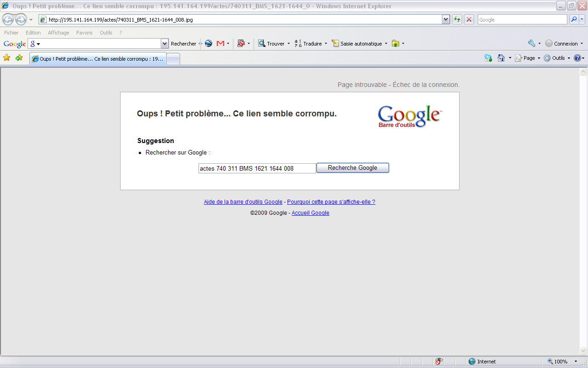Click the magnifier search button
Viewport: 588px width, 368px height.
click(x=574, y=19)
